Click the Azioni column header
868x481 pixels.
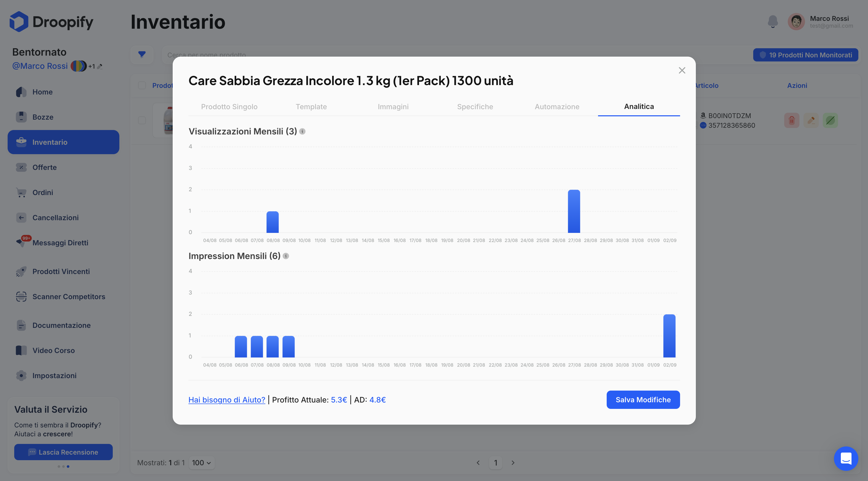[797, 85]
